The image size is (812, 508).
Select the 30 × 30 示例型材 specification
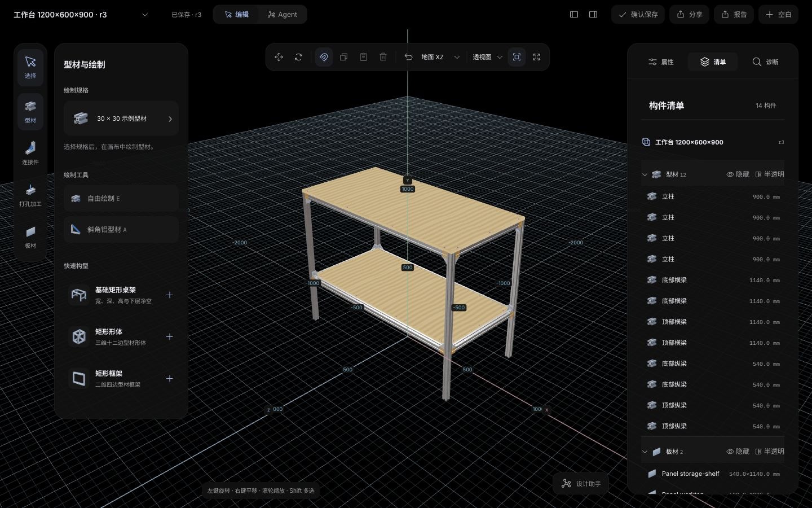click(x=121, y=119)
